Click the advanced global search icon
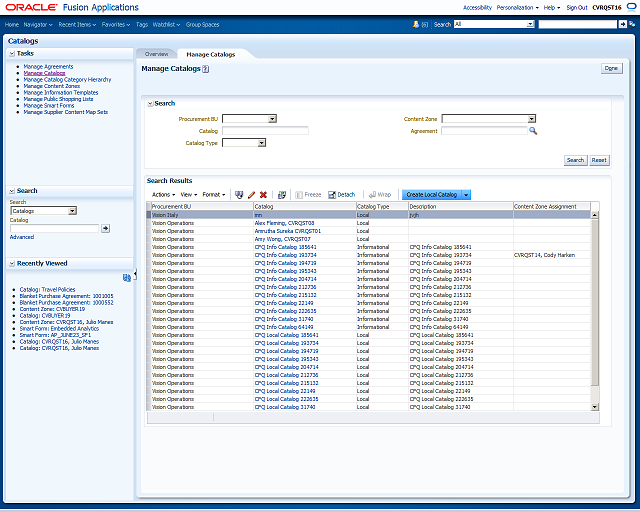 [x=632, y=24]
